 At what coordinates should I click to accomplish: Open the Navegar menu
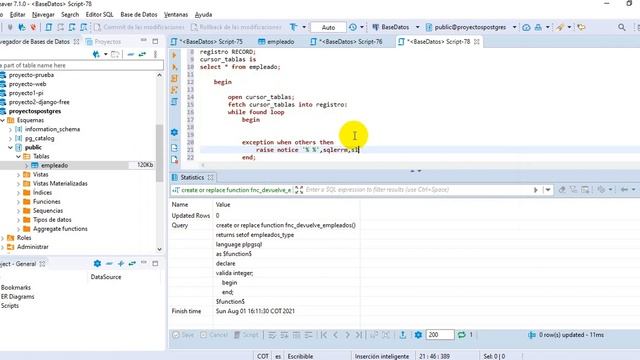pyautogui.click(x=43, y=15)
